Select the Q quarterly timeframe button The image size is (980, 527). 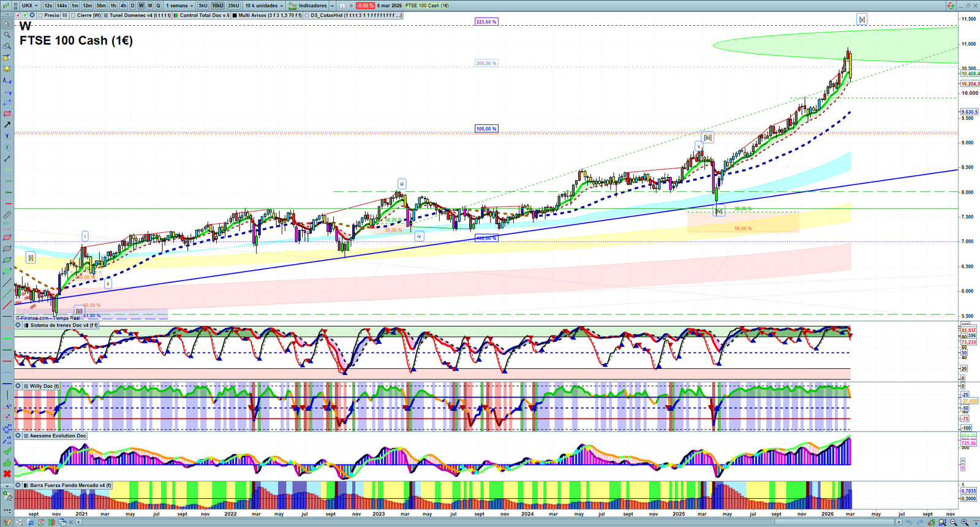click(158, 6)
